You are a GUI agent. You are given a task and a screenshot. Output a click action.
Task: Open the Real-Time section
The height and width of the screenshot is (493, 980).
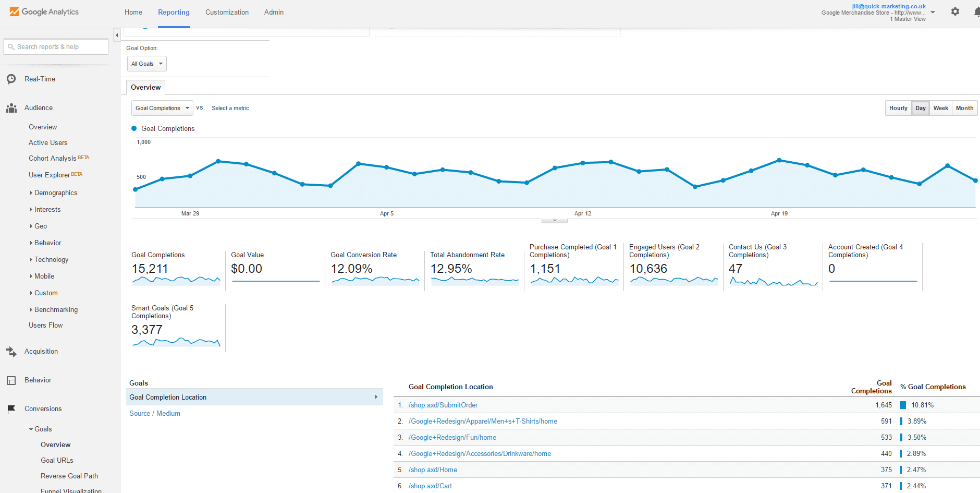[x=39, y=79]
